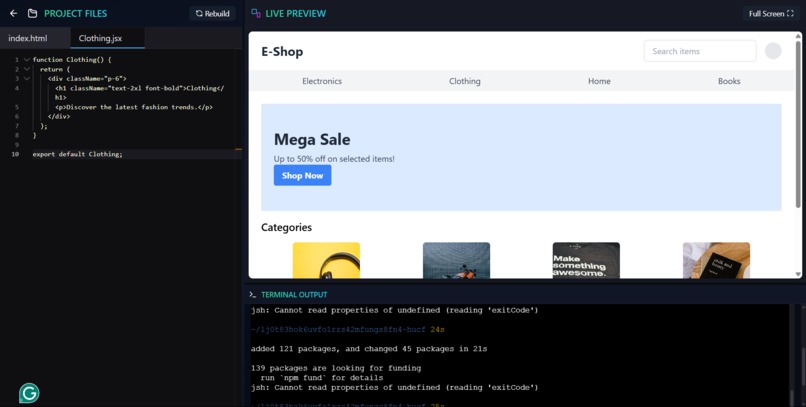Click the 'Discover the latest fashion trends' line
806x407 pixels.
[x=134, y=107]
